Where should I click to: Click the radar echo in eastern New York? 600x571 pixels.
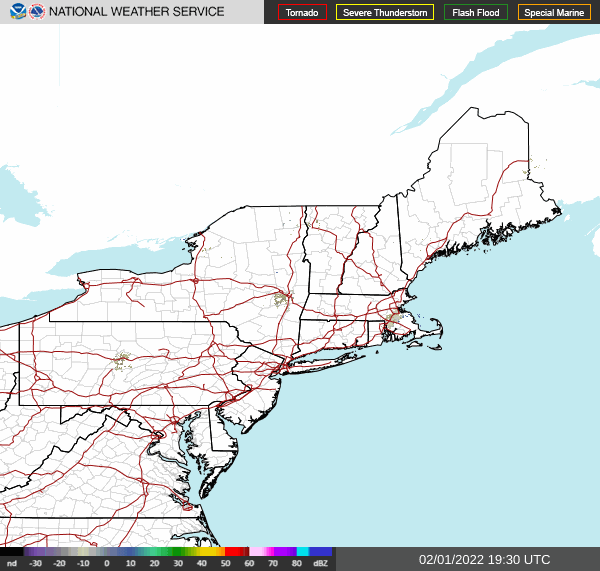(x=281, y=297)
